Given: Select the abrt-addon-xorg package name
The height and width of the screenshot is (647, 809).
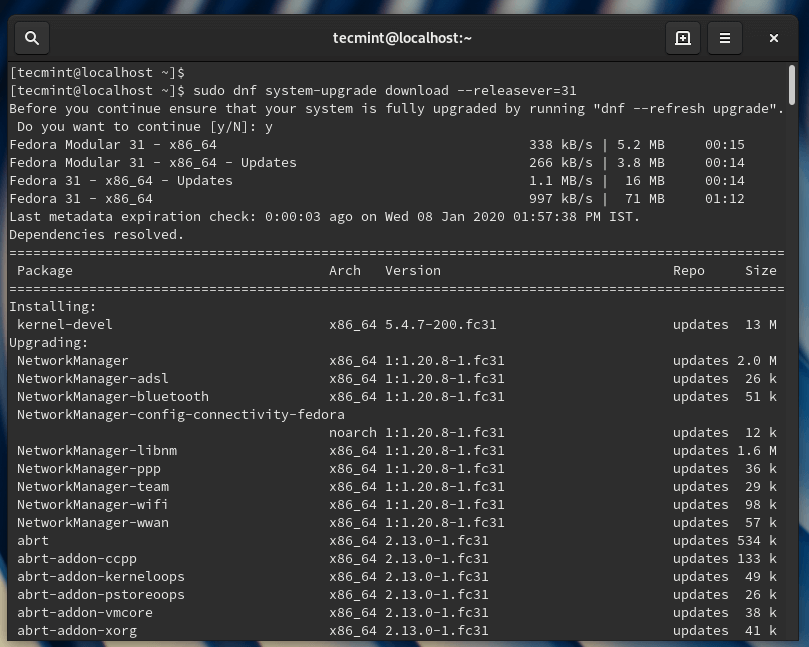Looking at the screenshot, I should (x=77, y=631).
